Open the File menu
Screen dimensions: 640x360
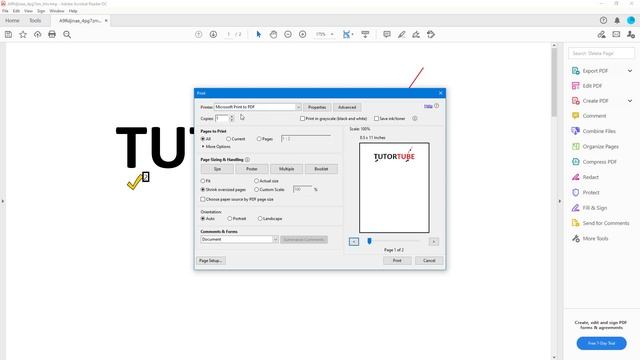coord(5,11)
